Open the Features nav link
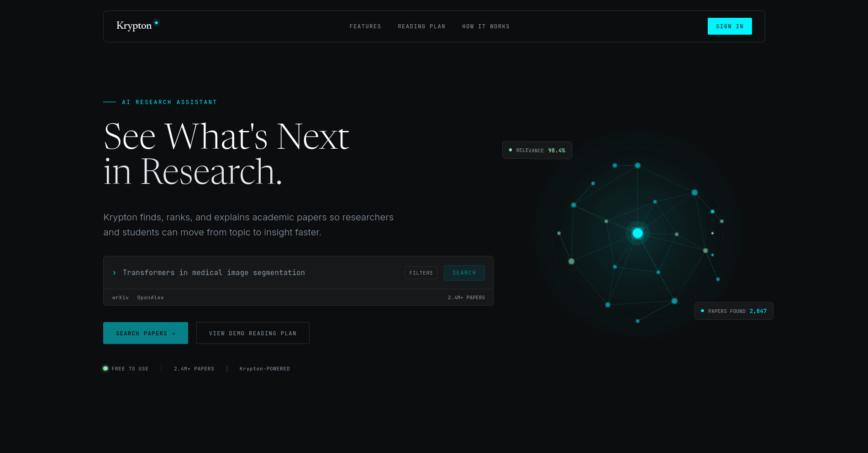868x453 pixels. pyautogui.click(x=365, y=26)
